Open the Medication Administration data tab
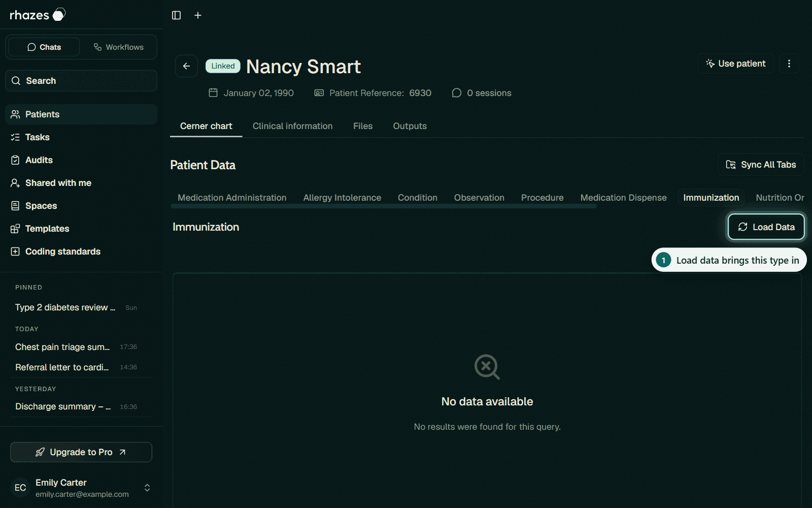812x508 pixels. pos(232,198)
